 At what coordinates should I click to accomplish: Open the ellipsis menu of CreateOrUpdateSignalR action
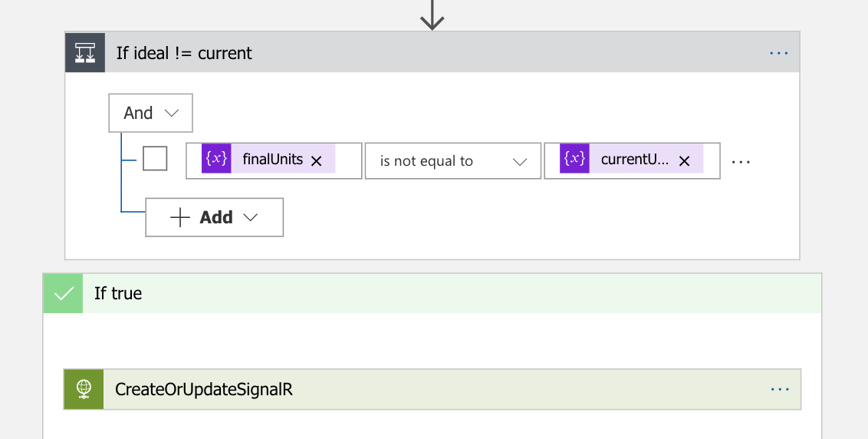click(x=780, y=390)
